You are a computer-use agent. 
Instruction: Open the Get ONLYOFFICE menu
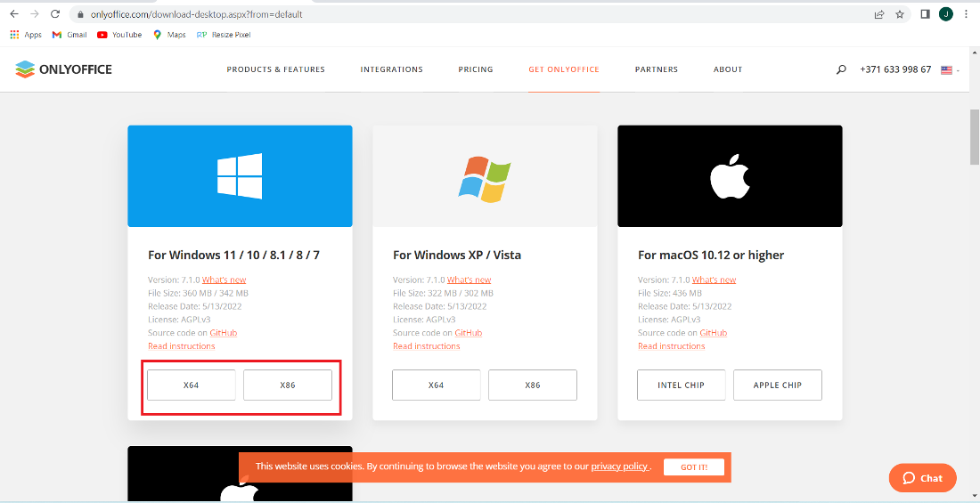pyautogui.click(x=564, y=69)
